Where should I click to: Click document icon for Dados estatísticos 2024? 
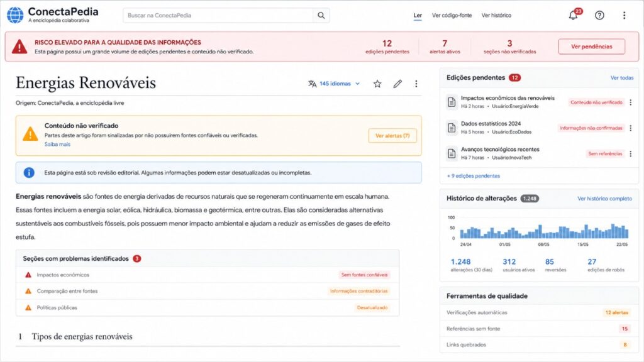[452, 128]
